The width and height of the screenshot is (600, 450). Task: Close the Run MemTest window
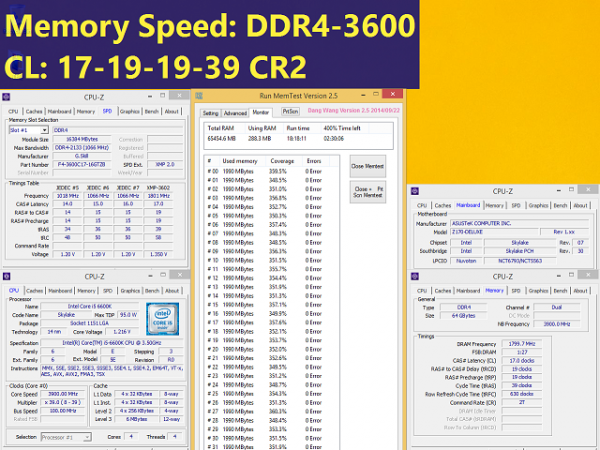(x=393, y=94)
